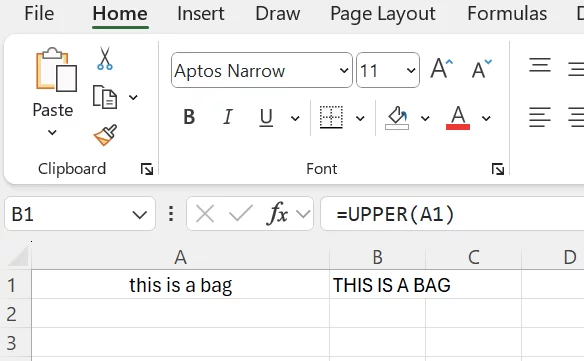
Task: Click the formula bar resize dots handle
Action: [x=171, y=214]
